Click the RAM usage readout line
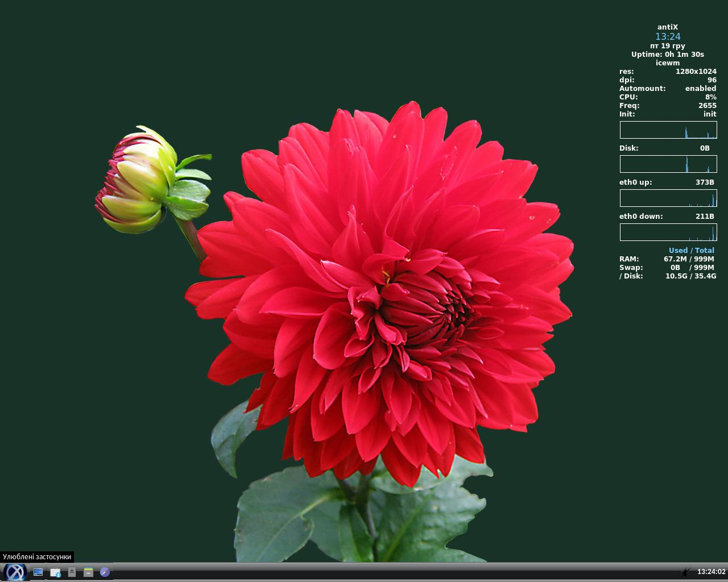This screenshot has width=728, height=582. point(668,259)
